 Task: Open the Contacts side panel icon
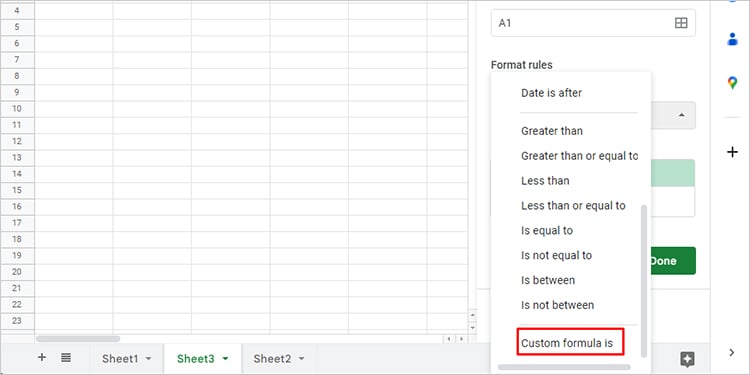click(x=732, y=39)
